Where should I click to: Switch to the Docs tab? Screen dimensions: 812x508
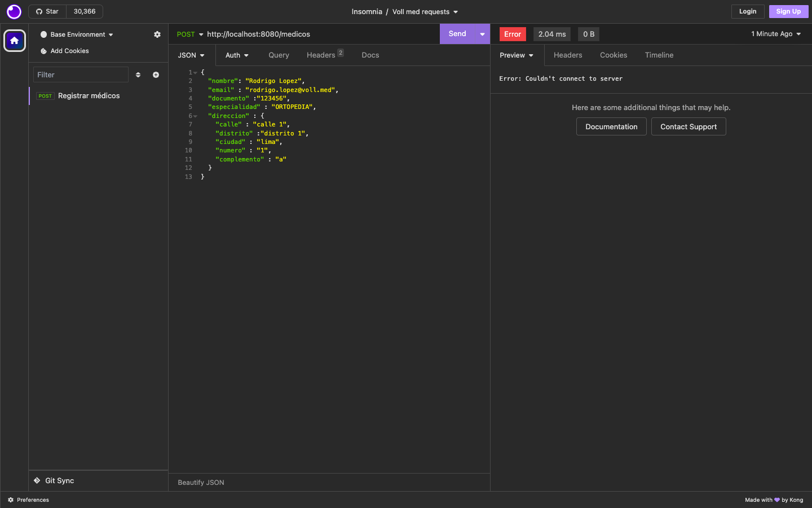pyautogui.click(x=370, y=55)
